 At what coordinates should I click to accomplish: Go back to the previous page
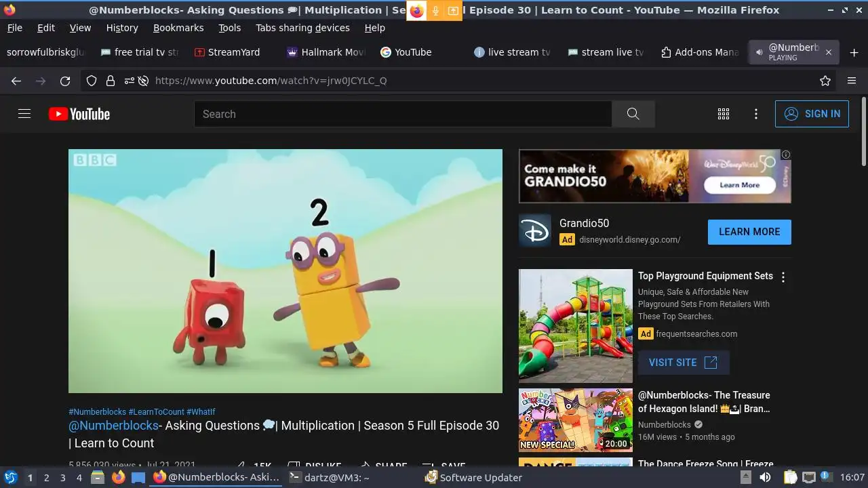click(16, 81)
